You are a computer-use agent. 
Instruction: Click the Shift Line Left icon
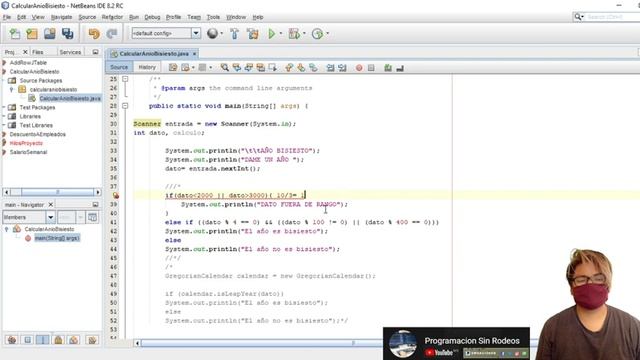coord(330,68)
